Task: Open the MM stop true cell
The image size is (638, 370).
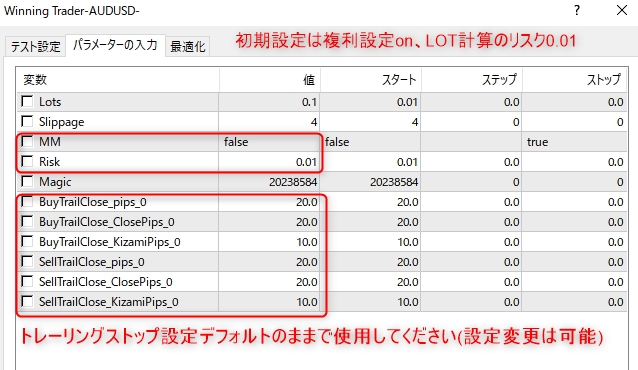Action: (x=575, y=142)
